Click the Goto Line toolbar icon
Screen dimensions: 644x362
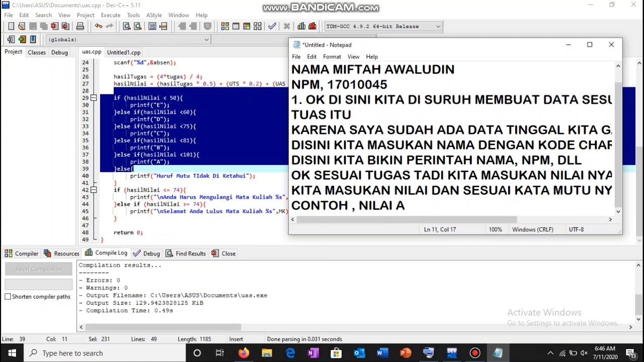click(x=163, y=26)
